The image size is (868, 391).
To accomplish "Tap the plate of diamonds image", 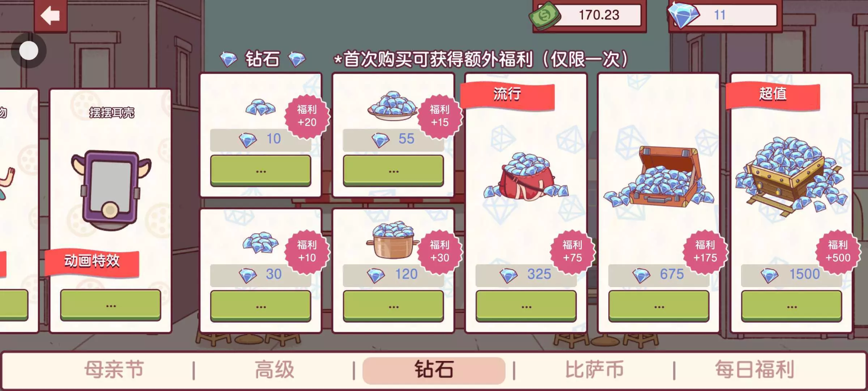I will (x=393, y=106).
